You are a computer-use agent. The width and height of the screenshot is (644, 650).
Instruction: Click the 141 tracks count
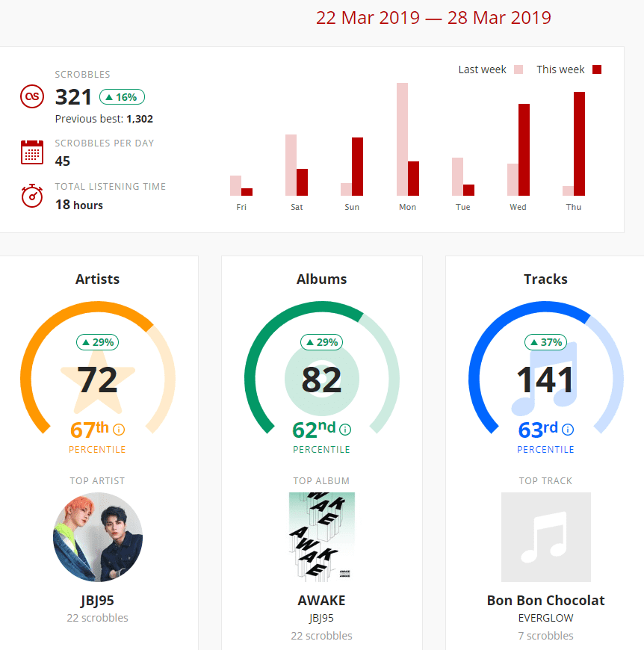tap(546, 380)
